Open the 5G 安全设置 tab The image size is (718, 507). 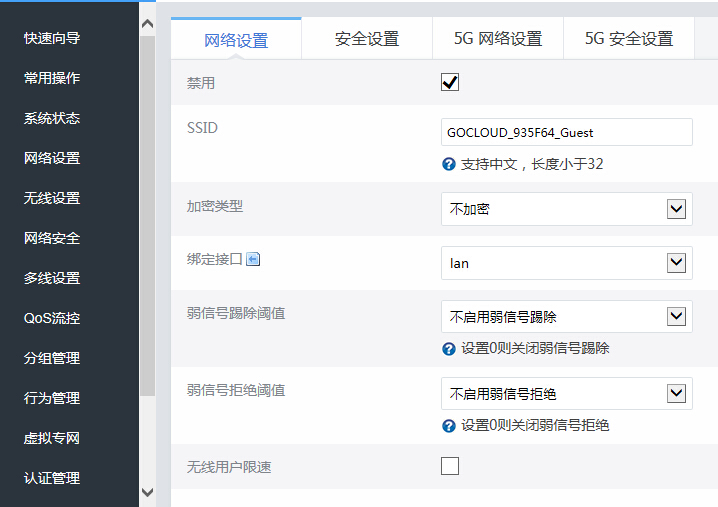[x=629, y=39]
